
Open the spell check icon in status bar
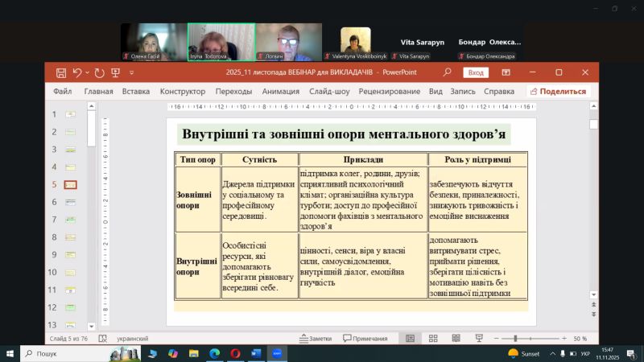[x=102, y=339]
